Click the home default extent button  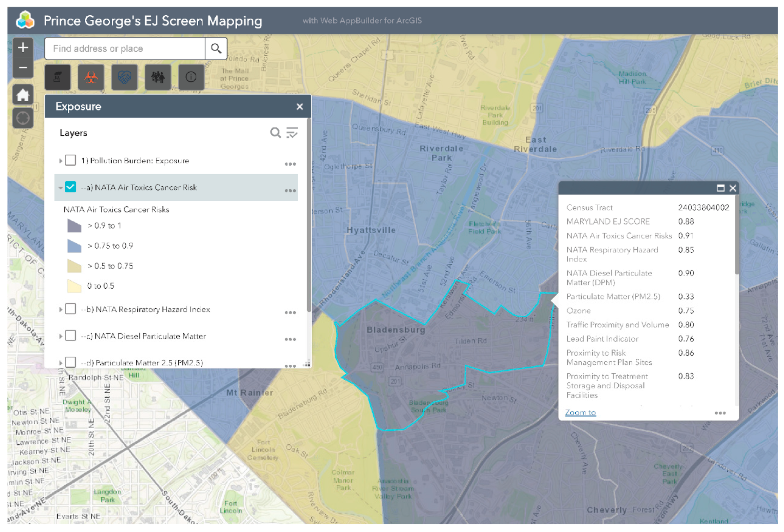(23, 95)
